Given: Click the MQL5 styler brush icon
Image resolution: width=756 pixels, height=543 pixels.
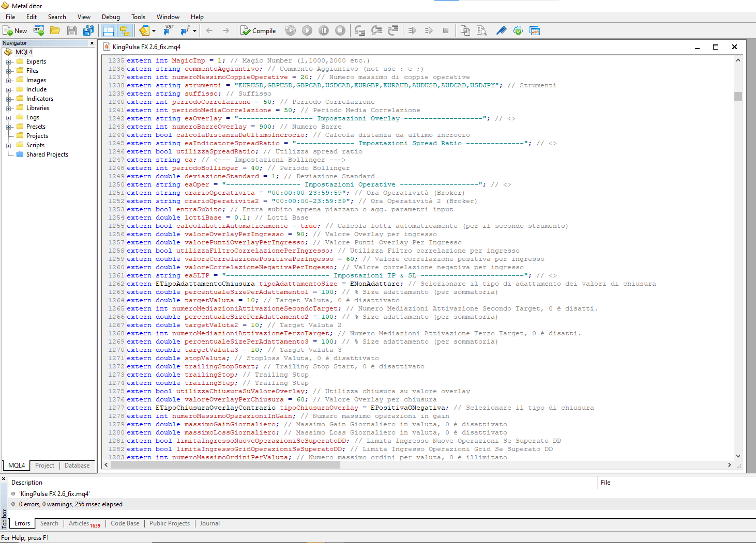Looking at the screenshot, I should pyautogui.click(x=501, y=31).
